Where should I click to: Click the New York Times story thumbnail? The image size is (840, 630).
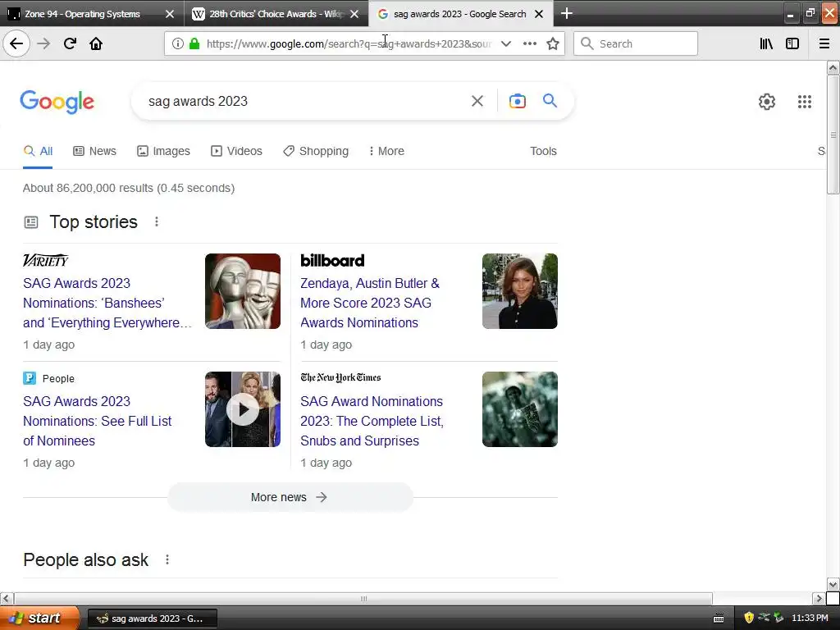pos(519,409)
